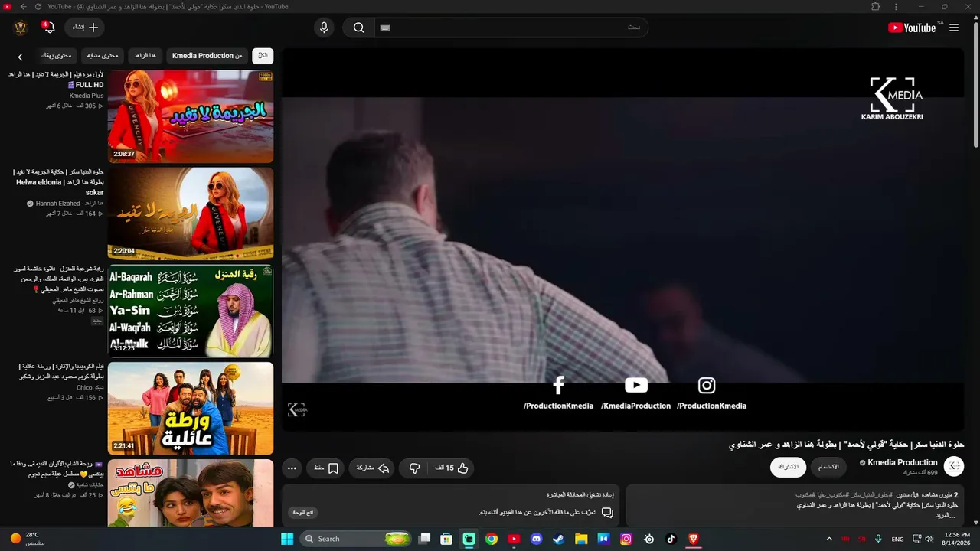980x551 pixels.
Task: Go back with the browser back arrow
Action: 23,7
